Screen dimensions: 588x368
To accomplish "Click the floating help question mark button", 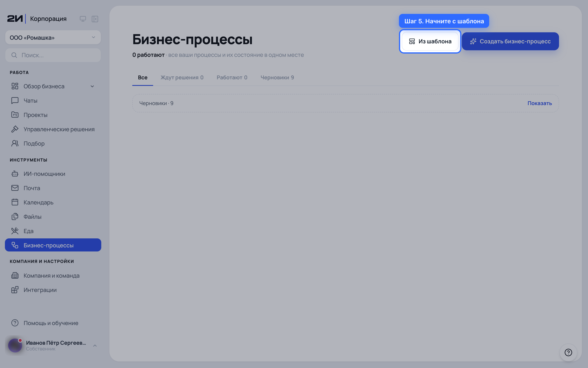I will point(568,352).
